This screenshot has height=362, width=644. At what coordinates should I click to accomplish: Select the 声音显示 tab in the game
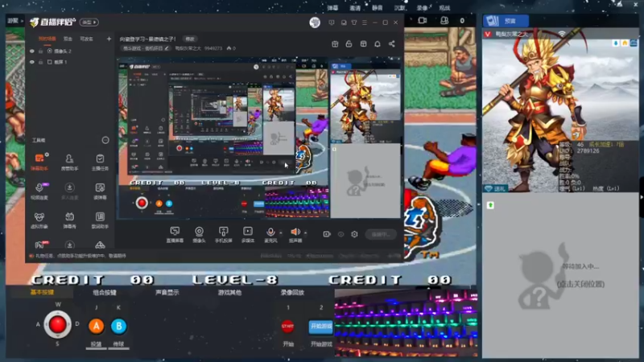[x=167, y=292]
